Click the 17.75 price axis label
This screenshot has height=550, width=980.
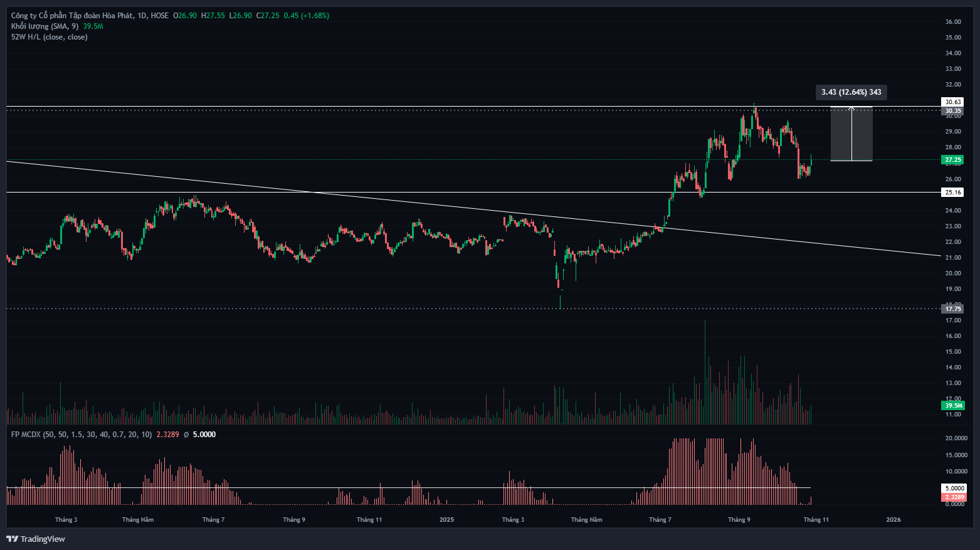coord(953,309)
